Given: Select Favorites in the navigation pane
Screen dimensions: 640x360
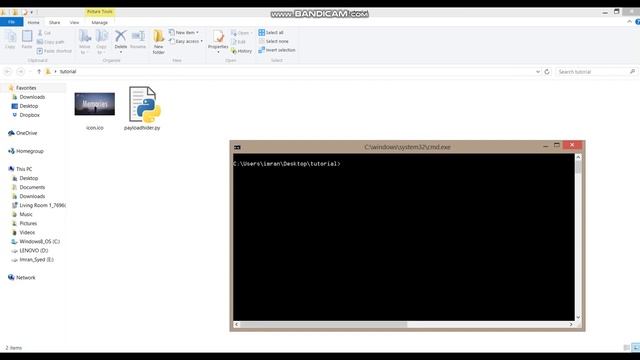Looking at the screenshot, I should [26, 88].
